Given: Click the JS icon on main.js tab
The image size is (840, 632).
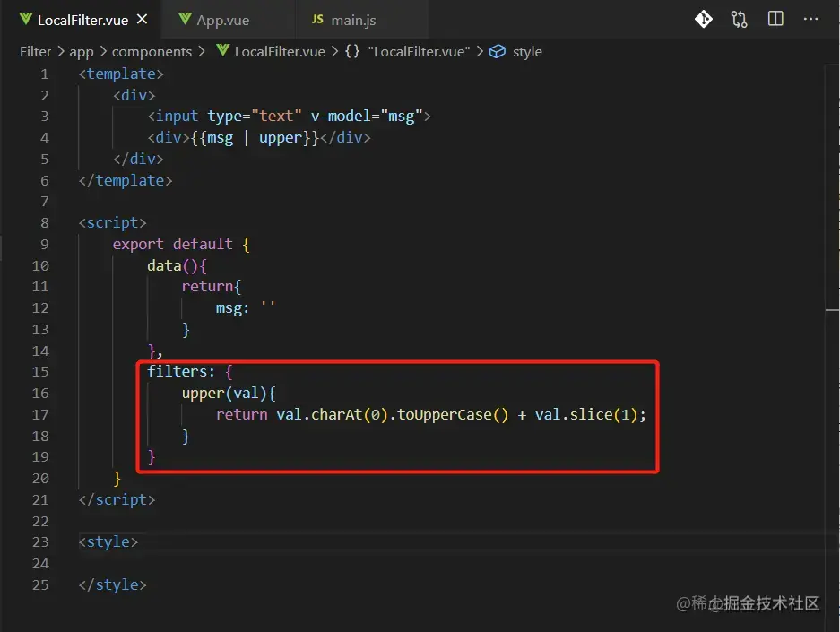Looking at the screenshot, I should pyautogui.click(x=317, y=20).
